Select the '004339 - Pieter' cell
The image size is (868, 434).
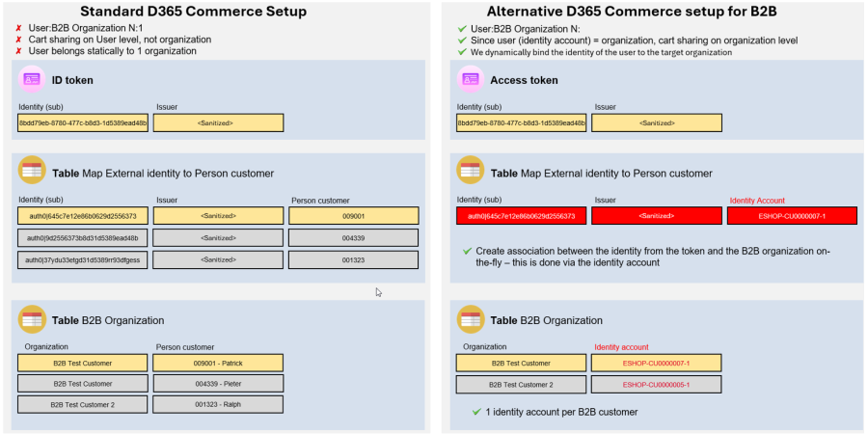point(218,384)
